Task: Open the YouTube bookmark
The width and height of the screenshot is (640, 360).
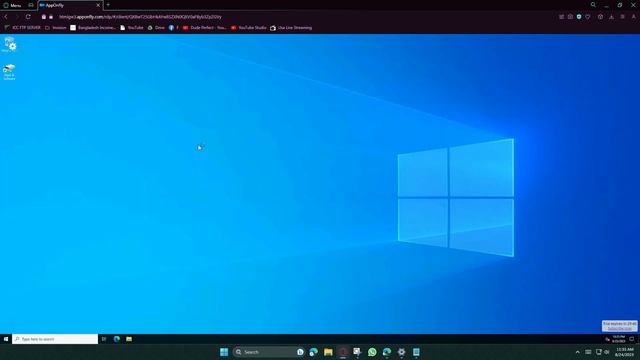Action: pos(132,28)
